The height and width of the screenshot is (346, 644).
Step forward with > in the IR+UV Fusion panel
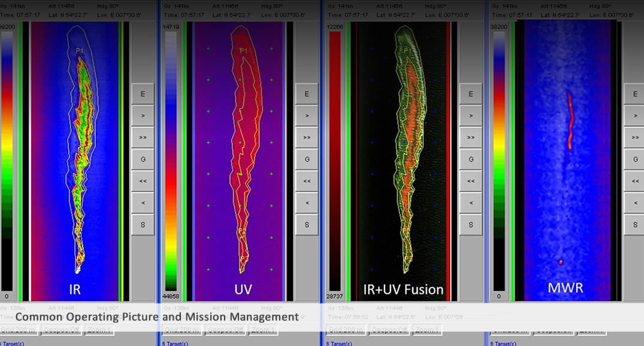[470, 116]
